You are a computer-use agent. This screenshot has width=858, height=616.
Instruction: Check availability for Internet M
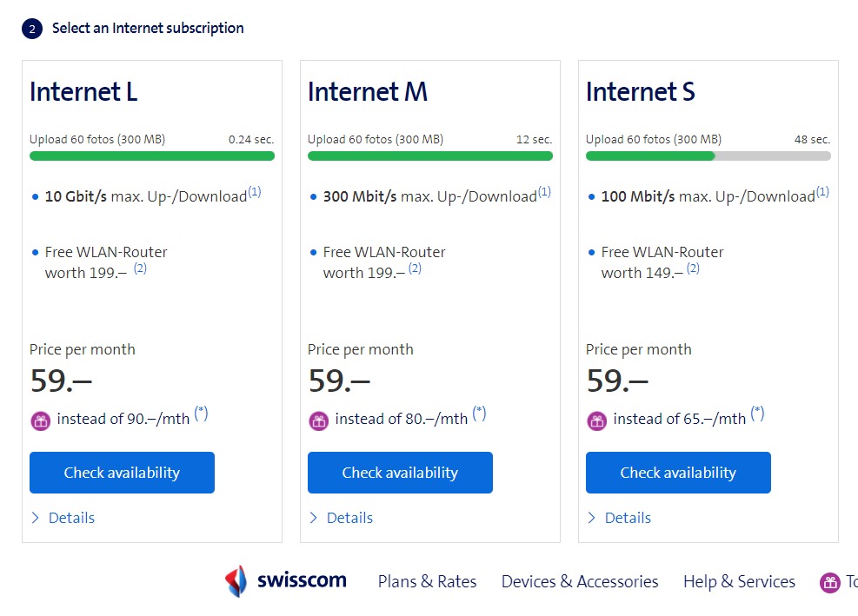pyautogui.click(x=400, y=473)
